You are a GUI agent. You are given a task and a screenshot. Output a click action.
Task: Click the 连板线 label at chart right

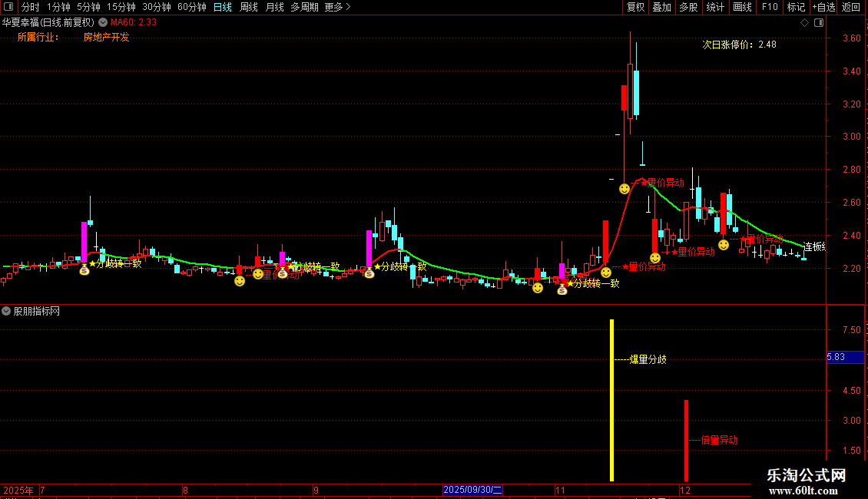(814, 246)
